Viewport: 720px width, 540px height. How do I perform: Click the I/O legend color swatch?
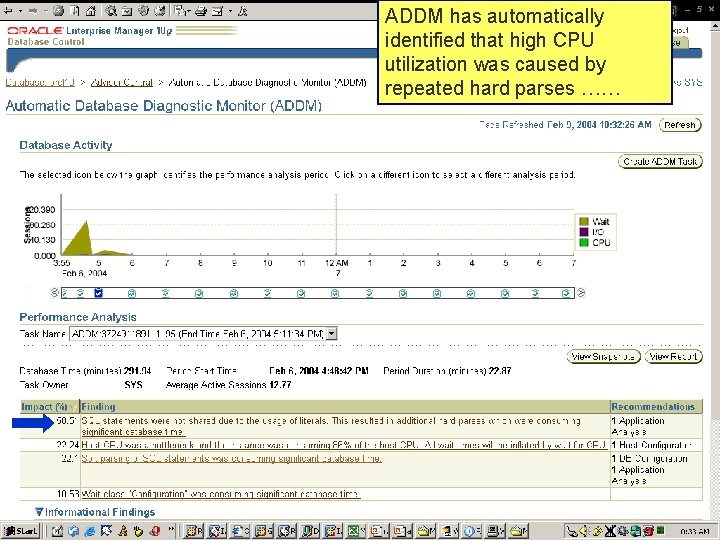pos(584,232)
